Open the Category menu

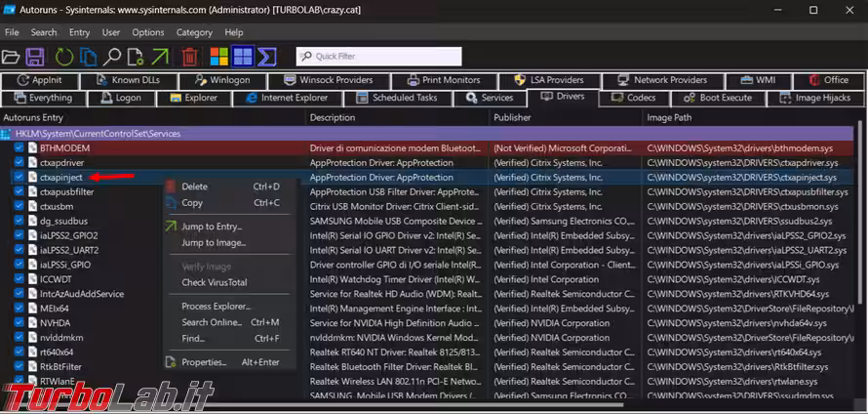[194, 32]
